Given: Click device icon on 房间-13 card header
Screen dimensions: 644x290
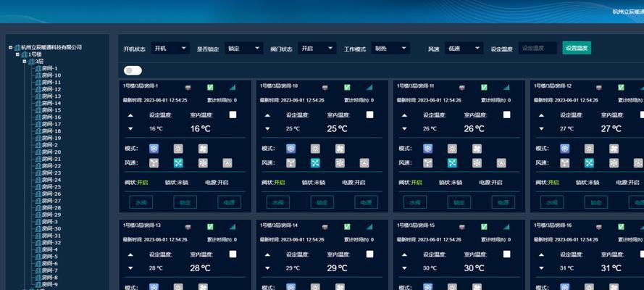Looking at the screenshot, I should coord(188,227).
